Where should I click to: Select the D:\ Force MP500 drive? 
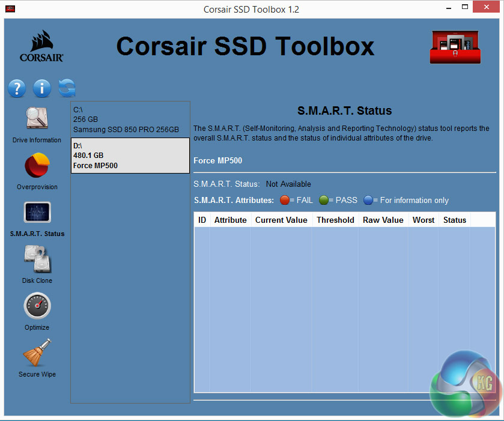click(x=130, y=156)
